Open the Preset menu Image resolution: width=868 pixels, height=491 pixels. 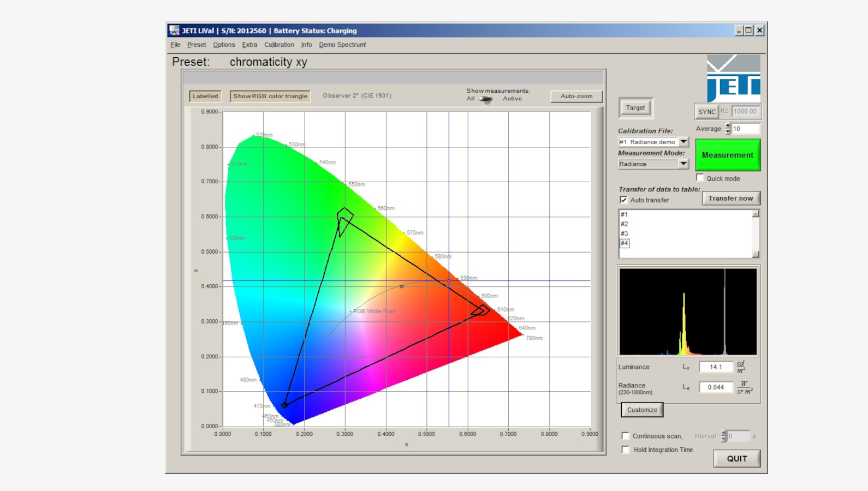click(x=197, y=45)
